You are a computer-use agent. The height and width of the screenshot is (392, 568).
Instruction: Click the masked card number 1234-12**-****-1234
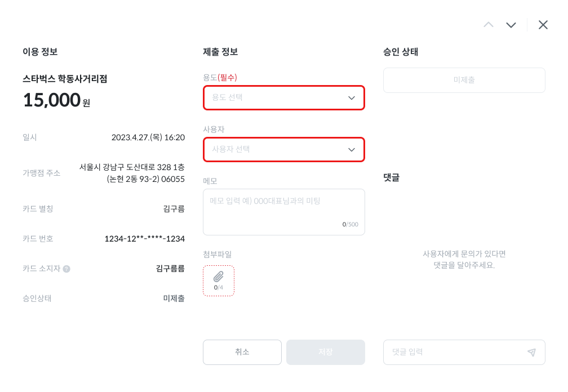click(x=145, y=239)
